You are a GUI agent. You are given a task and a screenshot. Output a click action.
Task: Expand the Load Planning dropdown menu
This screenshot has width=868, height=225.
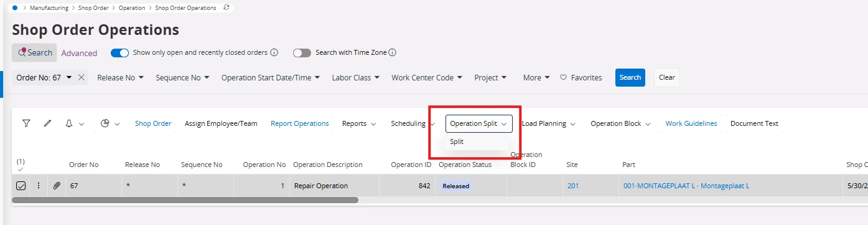[548, 123]
